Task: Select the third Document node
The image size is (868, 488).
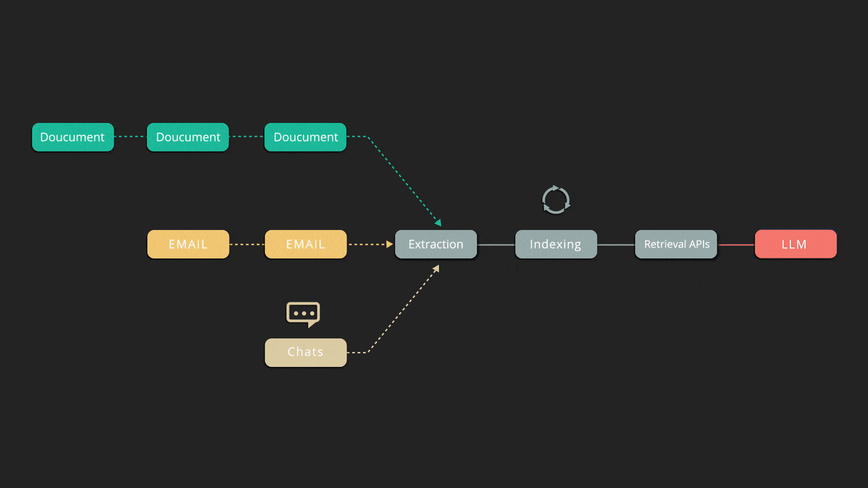Action: (306, 137)
